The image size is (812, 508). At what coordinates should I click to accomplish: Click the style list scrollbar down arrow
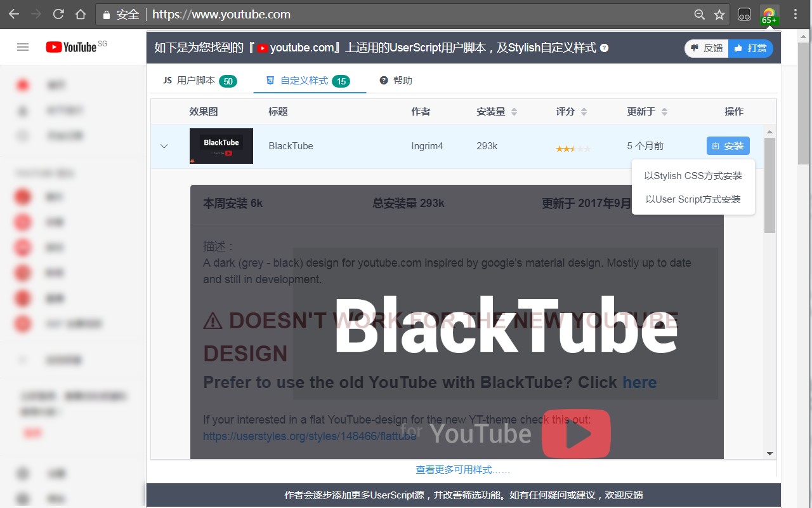pos(770,453)
